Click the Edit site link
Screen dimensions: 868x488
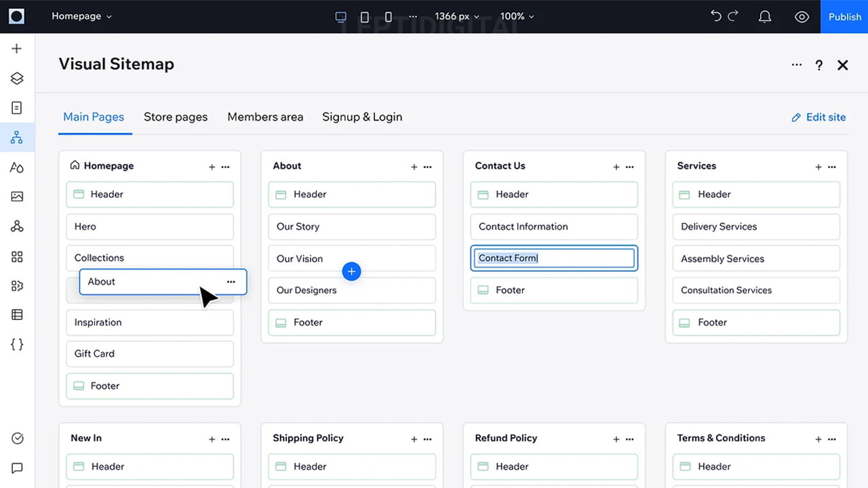pyautogui.click(x=818, y=117)
